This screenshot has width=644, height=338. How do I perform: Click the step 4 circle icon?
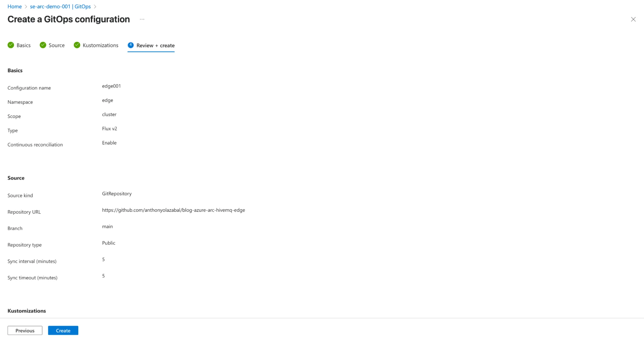[x=130, y=45]
